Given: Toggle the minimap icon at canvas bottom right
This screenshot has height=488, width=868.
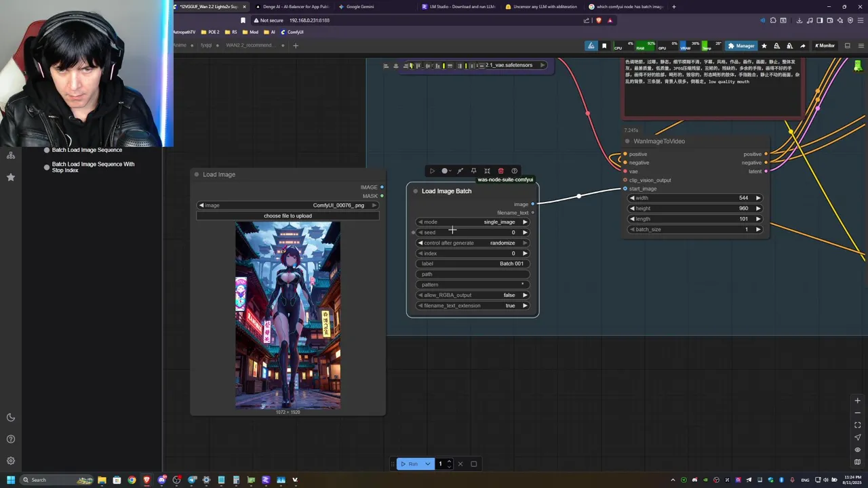Looking at the screenshot, I should pyautogui.click(x=857, y=462).
